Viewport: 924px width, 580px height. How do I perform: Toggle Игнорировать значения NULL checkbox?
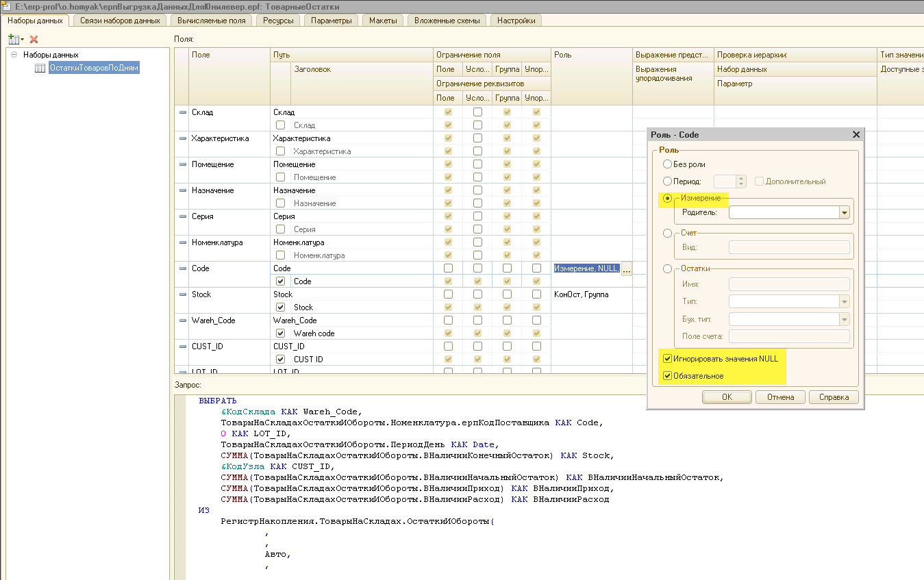pyautogui.click(x=667, y=358)
